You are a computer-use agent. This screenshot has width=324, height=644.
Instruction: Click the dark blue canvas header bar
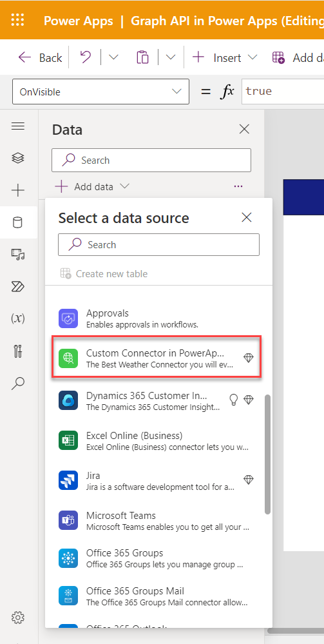(x=303, y=197)
